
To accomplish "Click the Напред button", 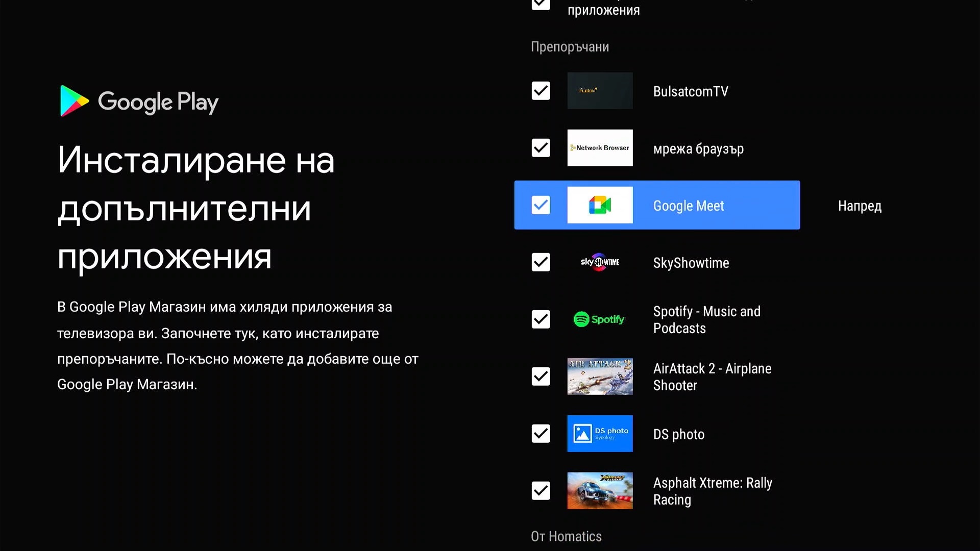I will (x=860, y=206).
